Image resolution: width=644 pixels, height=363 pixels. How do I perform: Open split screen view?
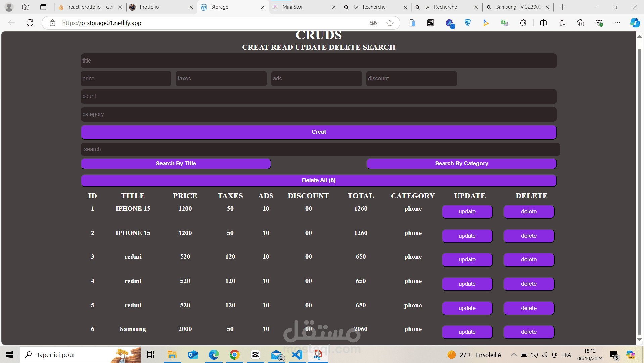(543, 23)
